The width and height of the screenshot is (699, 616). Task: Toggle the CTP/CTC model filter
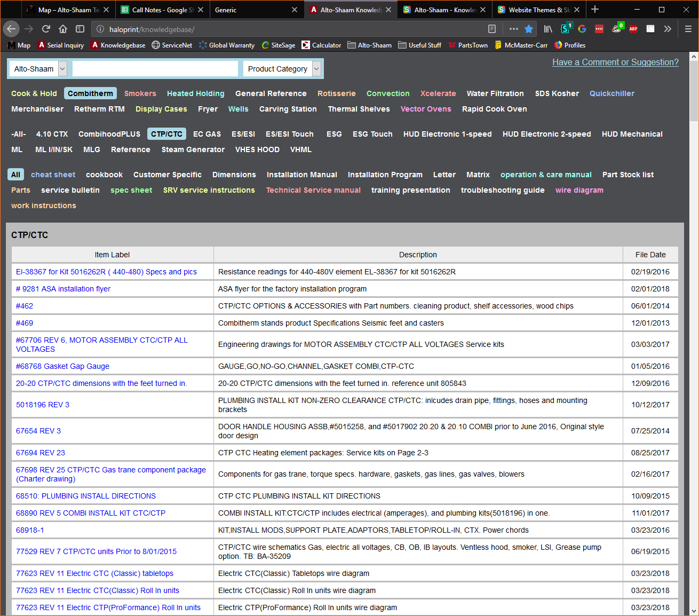166,134
